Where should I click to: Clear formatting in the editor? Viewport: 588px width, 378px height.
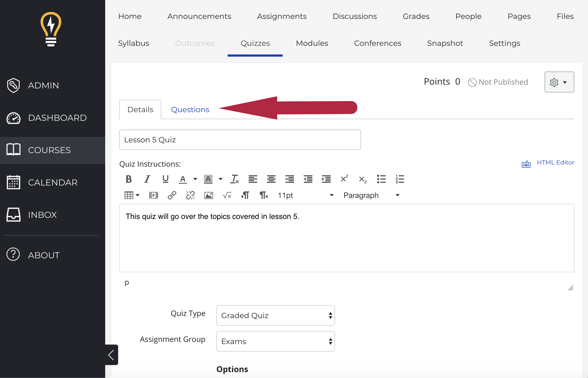pyautogui.click(x=235, y=179)
